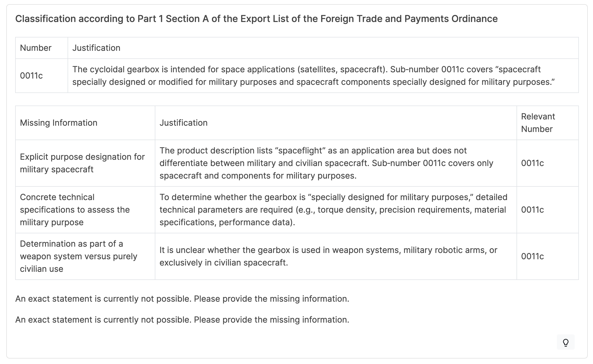Select the Missing Information column header
Viewport: 593px width, 364px height.
(x=58, y=123)
